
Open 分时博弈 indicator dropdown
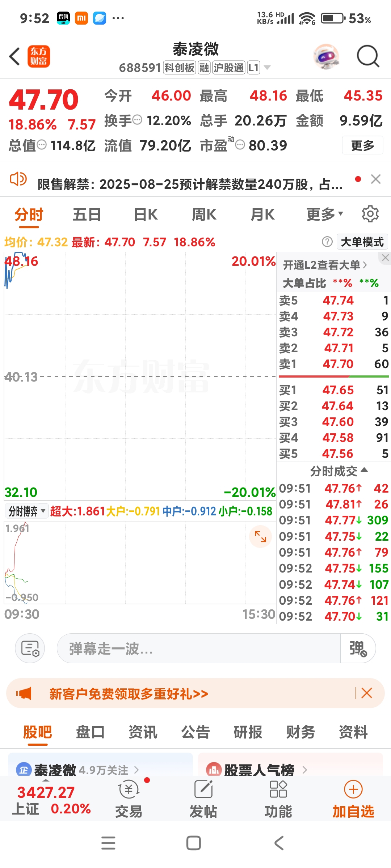pyautogui.click(x=26, y=511)
